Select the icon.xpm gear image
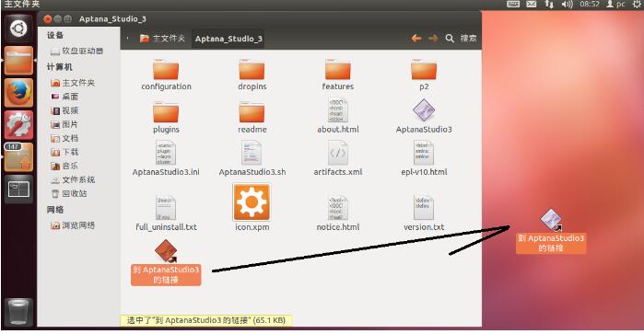The width and height of the screenshot is (644, 334). point(252,202)
